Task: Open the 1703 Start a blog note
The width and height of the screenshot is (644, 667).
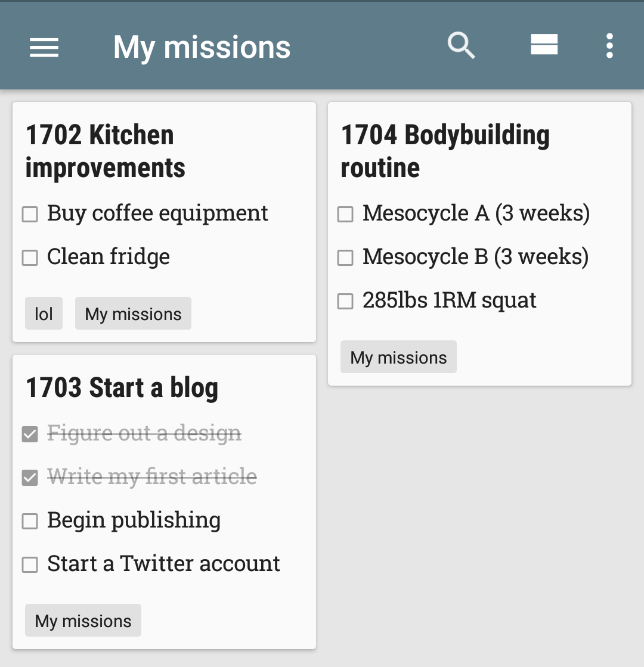Action: tap(122, 387)
